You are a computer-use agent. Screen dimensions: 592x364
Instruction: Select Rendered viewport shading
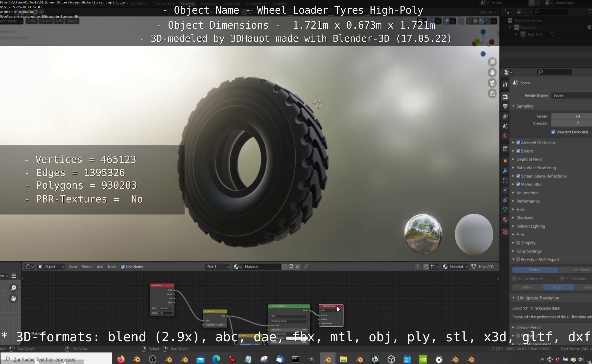(488, 21)
